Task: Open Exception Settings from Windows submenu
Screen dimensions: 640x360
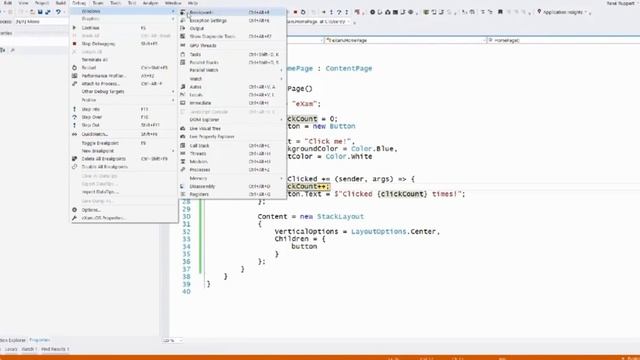Action: (231, 20)
